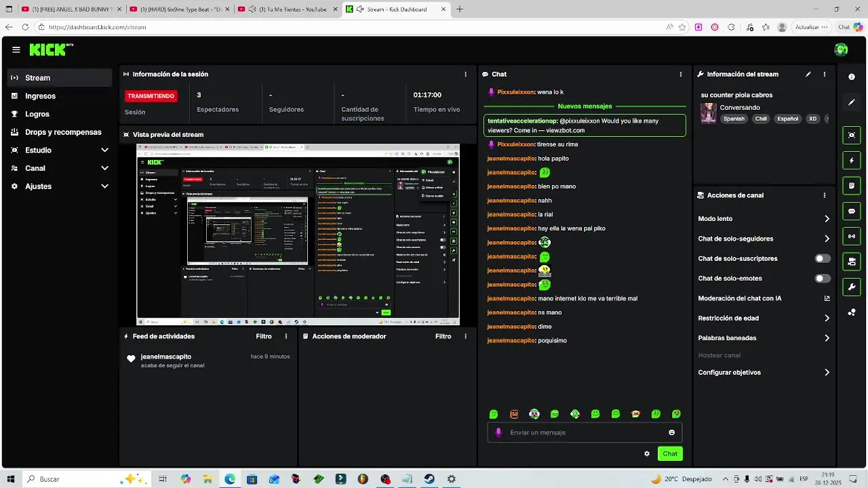Screen dimensions: 868x488
Task: Click the XD stream tag
Action: pyautogui.click(x=812, y=119)
